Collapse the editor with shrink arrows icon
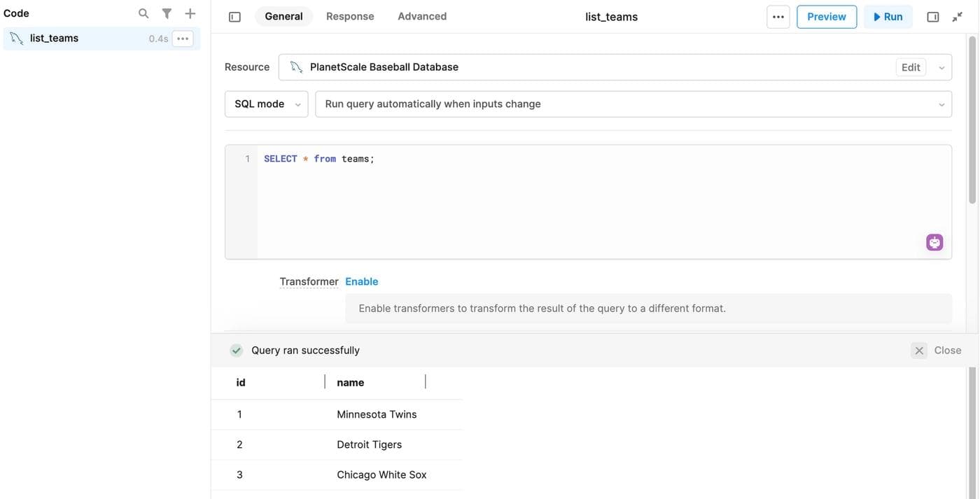 click(x=957, y=17)
